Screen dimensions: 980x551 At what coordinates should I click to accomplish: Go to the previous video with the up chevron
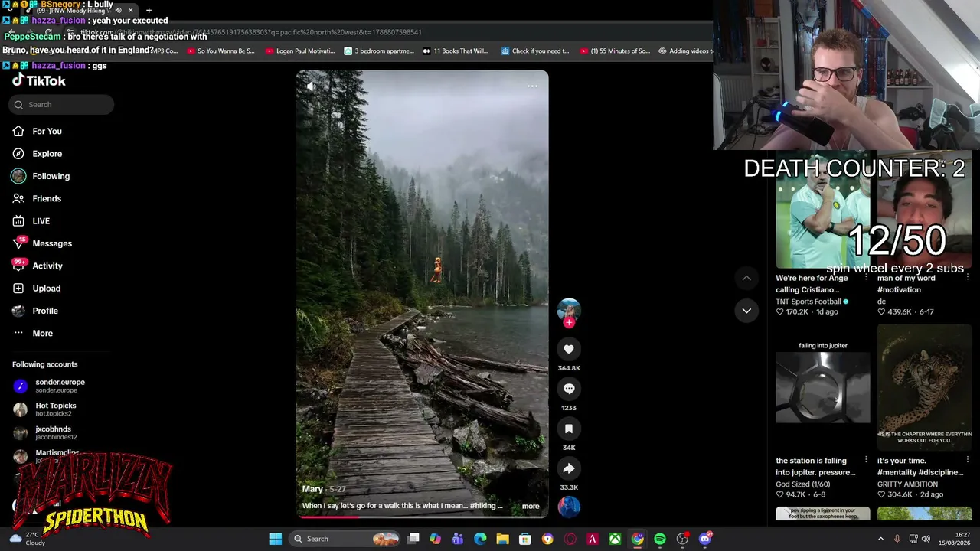tap(746, 278)
